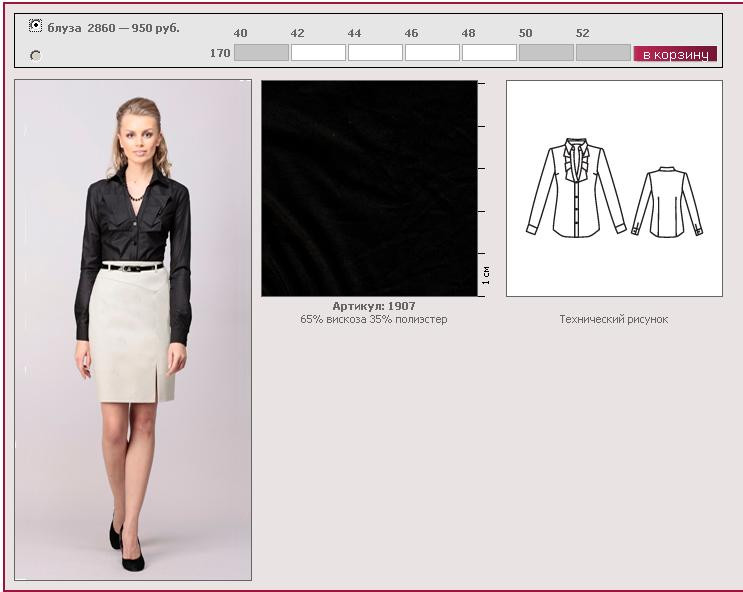
Task: Click the size 48 quantity field
Action: point(489,53)
